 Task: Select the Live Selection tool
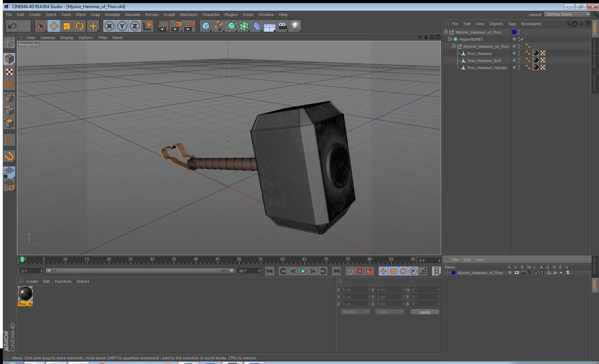point(41,26)
